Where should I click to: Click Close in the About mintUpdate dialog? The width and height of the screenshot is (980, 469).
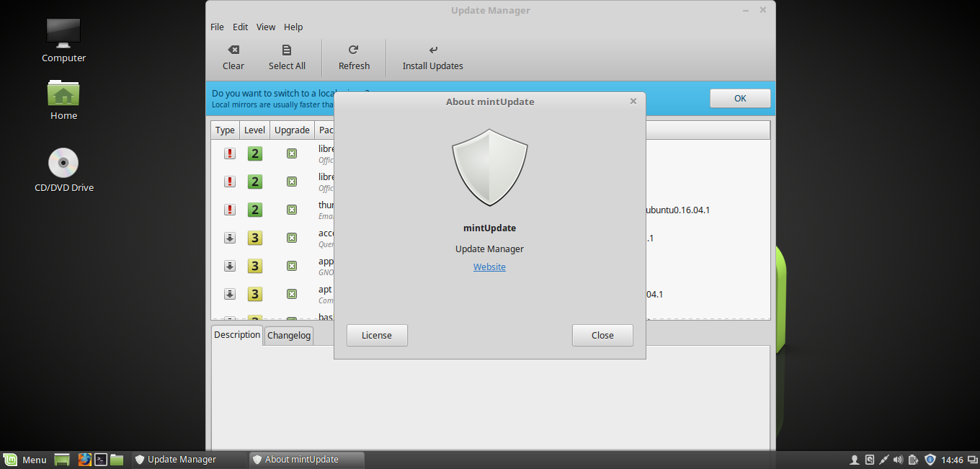pos(602,335)
